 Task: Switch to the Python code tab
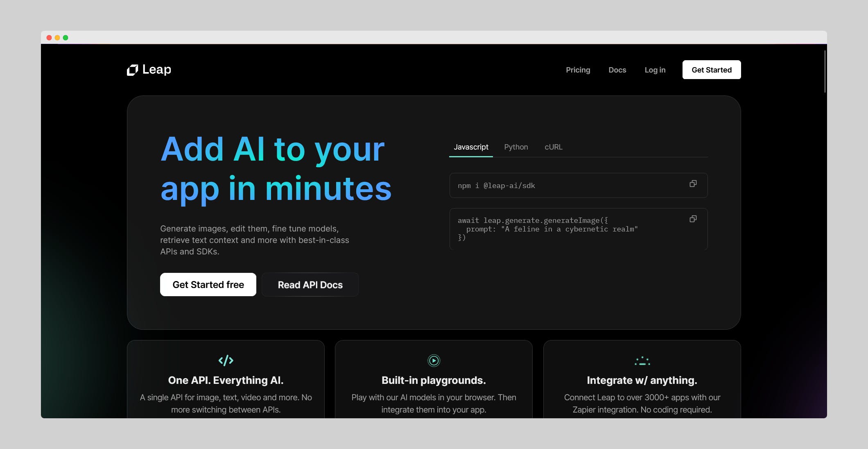(516, 147)
